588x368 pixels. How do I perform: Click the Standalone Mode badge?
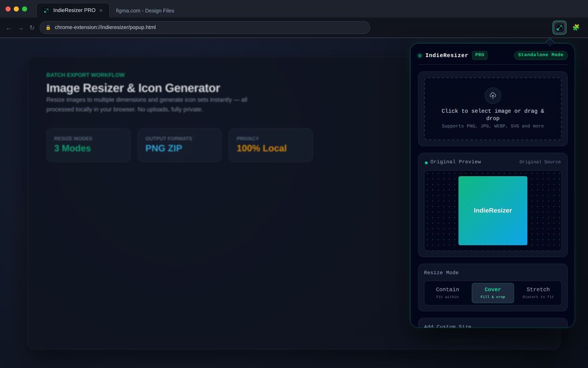pyautogui.click(x=541, y=55)
